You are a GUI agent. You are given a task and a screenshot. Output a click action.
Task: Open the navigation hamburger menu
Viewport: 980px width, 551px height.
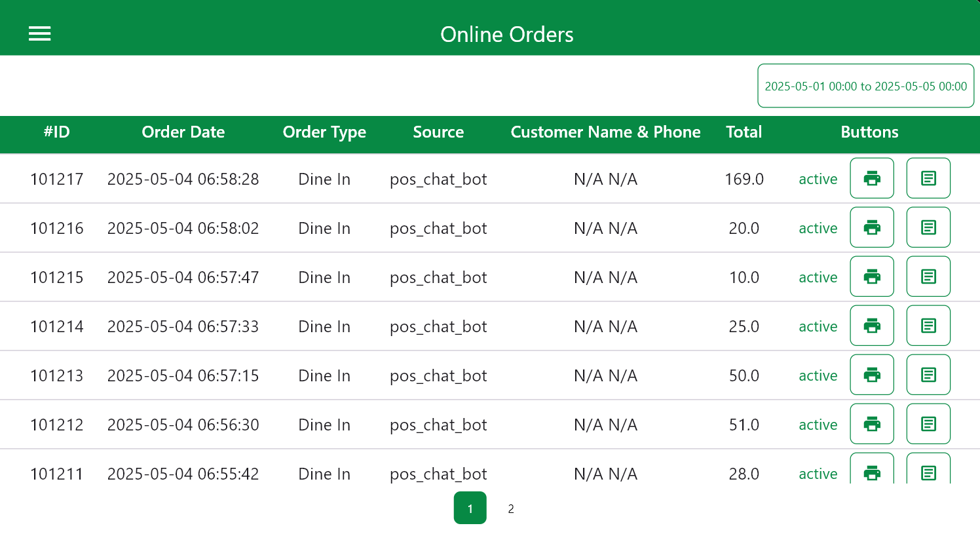pos(40,33)
